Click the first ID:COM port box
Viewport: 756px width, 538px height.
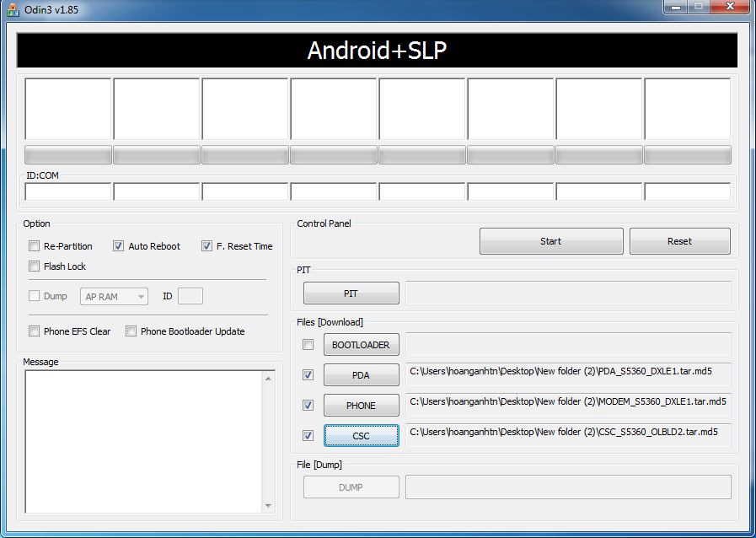coord(68,191)
